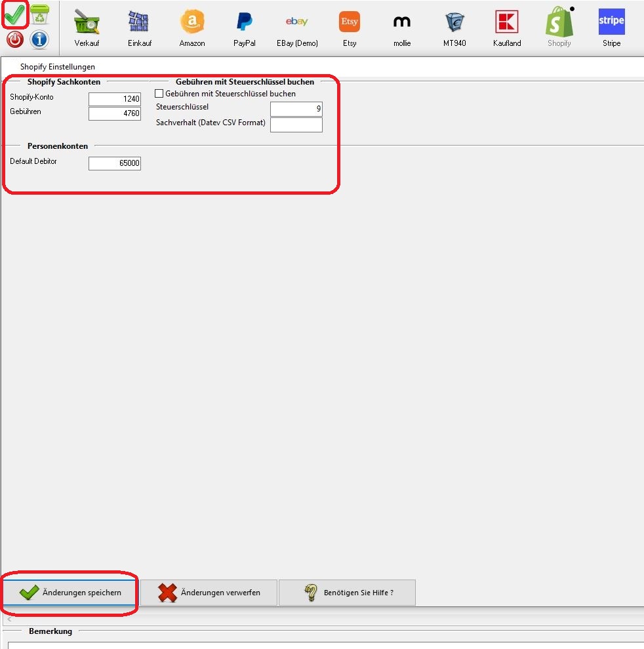The height and width of the screenshot is (649, 644).
Task: Click the Default Debitor field
Action: click(x=115, y=163)
